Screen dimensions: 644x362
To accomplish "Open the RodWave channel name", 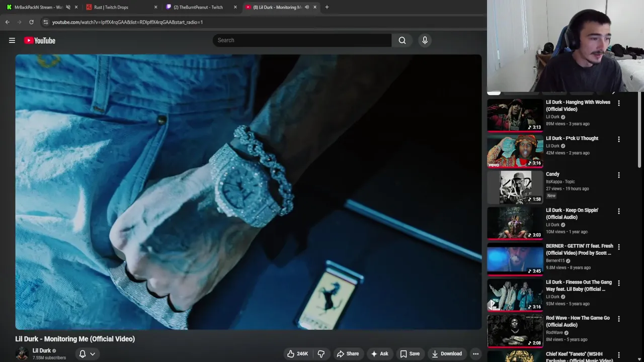I will point(554,332).
